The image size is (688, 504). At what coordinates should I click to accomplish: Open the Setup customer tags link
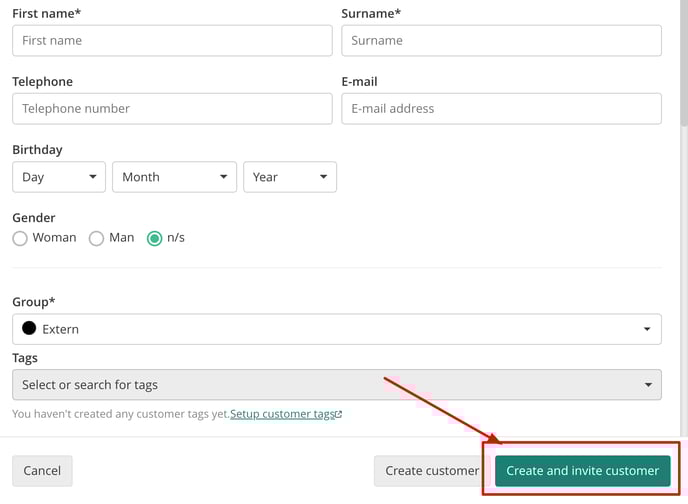pyautogui.click(x=282, y=414)
